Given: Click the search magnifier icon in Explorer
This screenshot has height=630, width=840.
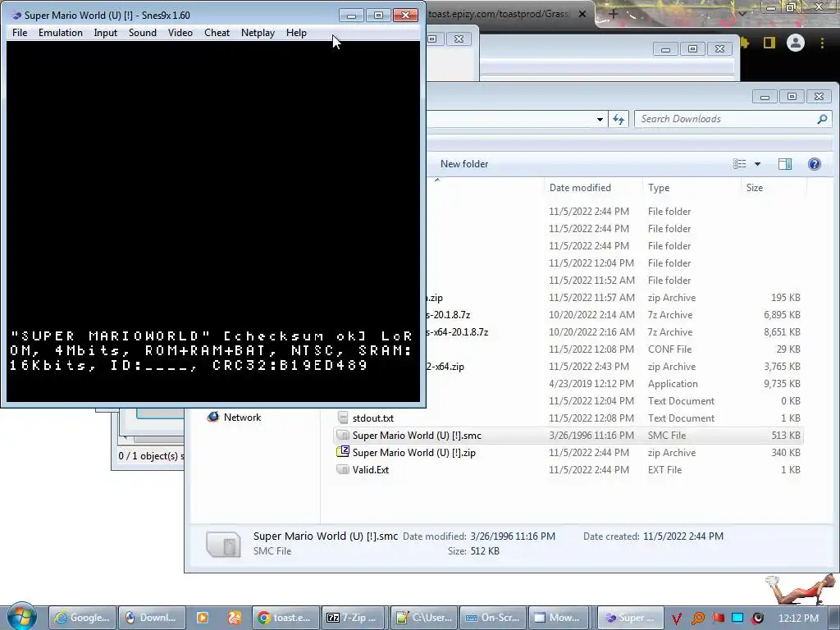Looking at the screenshot, I should [822, 119].
